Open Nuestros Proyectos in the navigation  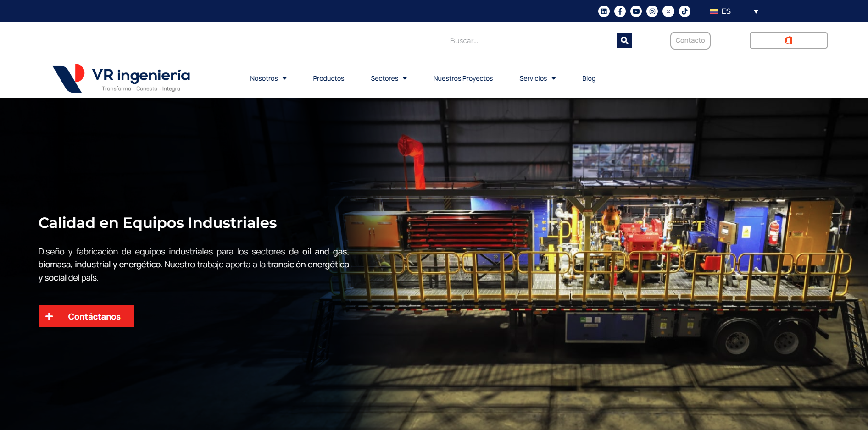[x=463, y=78]
